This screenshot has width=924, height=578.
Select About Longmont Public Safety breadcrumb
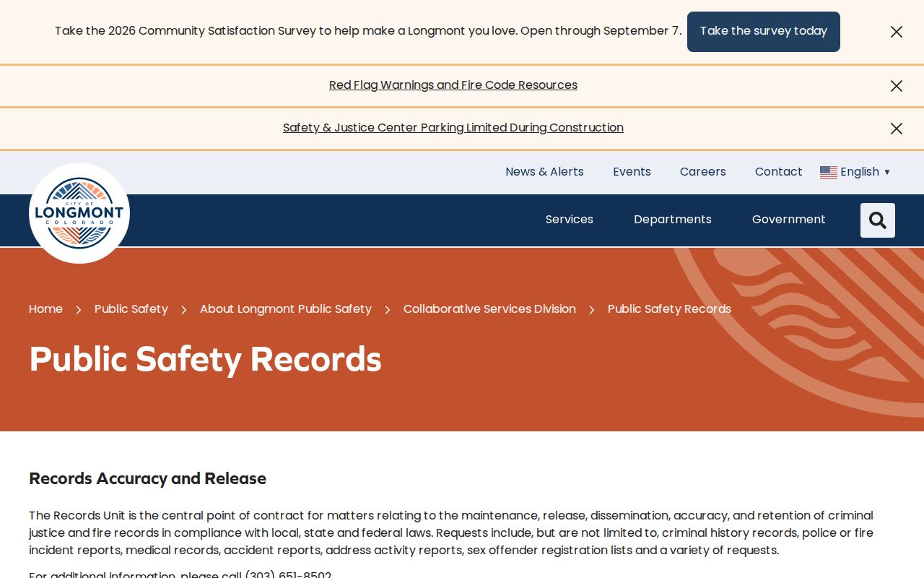[x=286, y=309]
